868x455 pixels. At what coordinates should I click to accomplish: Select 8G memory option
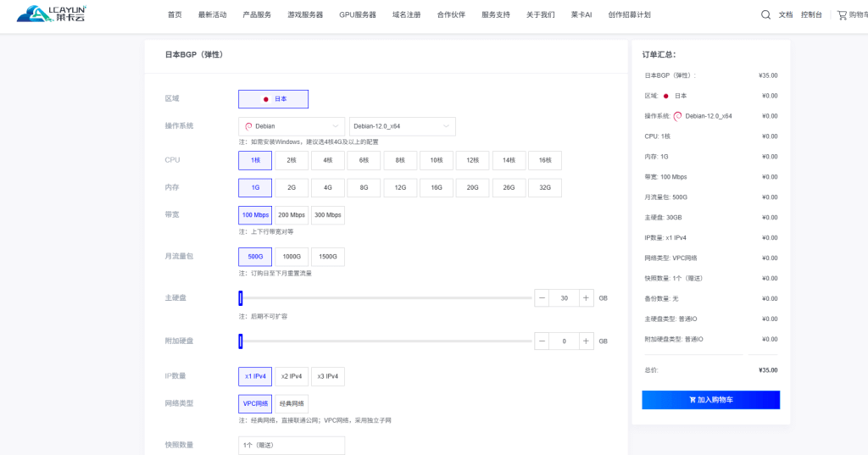point(364,187)
